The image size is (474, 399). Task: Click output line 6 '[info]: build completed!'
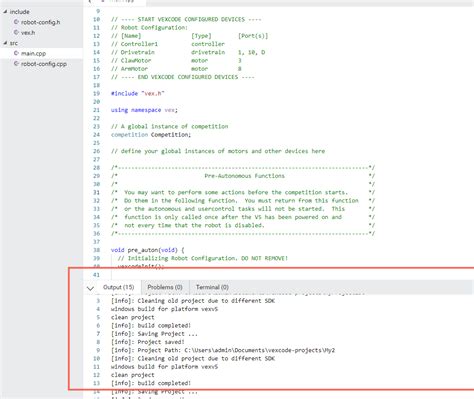tap(151, 326)
